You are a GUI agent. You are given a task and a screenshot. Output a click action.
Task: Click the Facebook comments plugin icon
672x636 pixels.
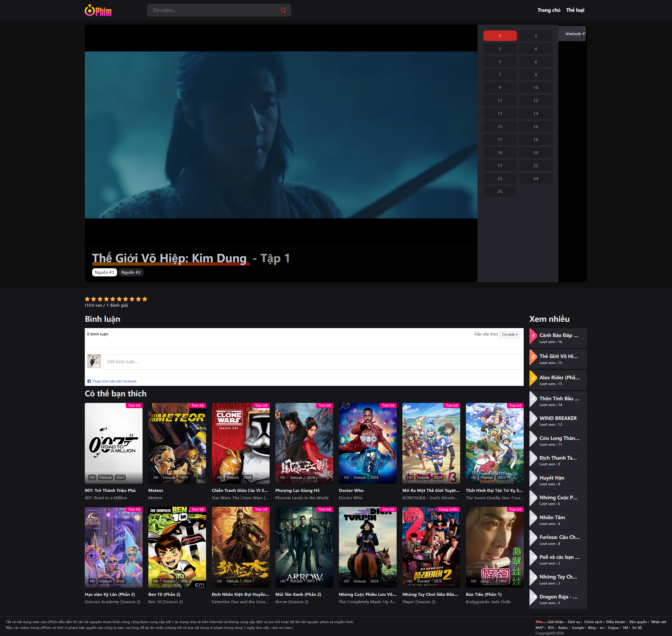coord(89,381)
